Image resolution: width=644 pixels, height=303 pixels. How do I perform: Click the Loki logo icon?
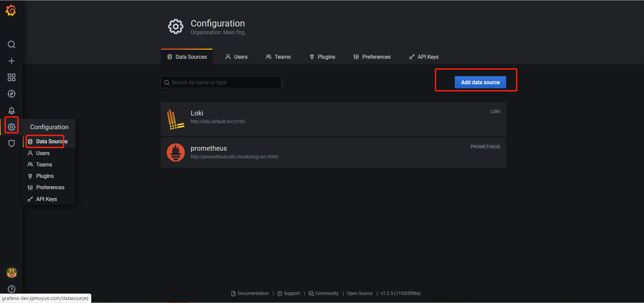(175, 119)
